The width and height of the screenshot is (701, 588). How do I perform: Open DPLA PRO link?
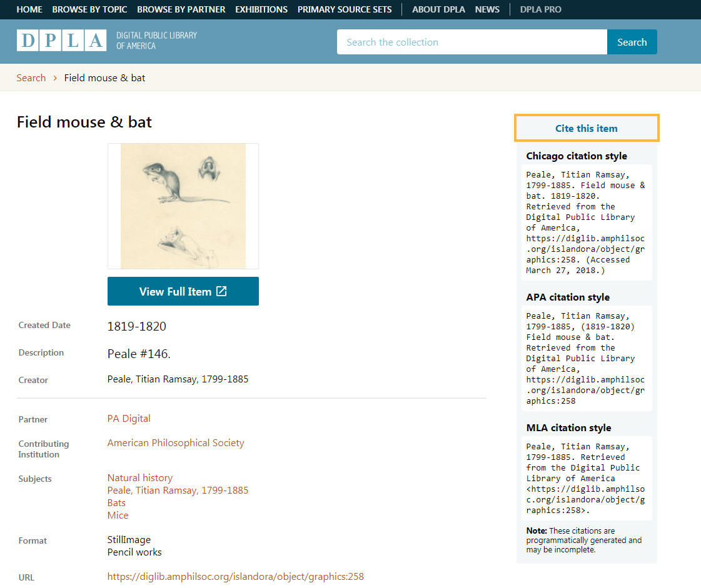tap(540, 9)
